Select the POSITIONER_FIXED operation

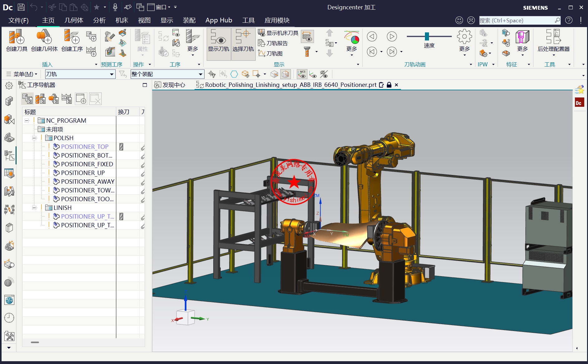click(87, 164)
